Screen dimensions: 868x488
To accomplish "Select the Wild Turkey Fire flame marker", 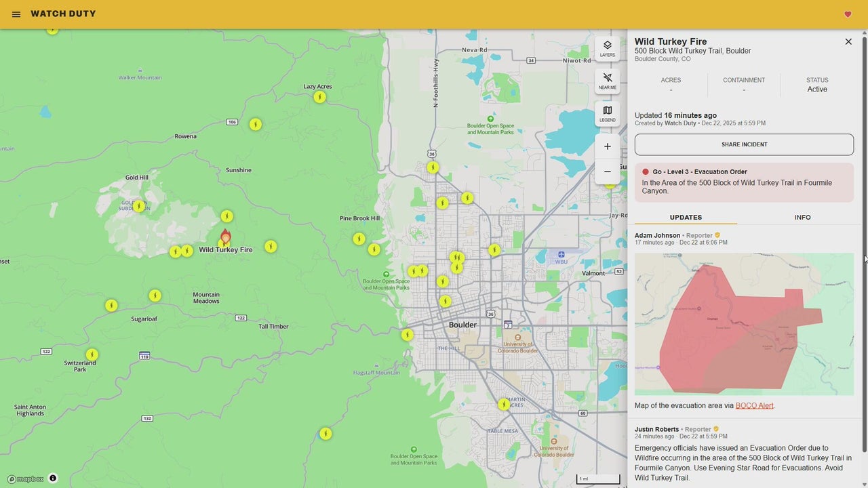I will 226,237.
